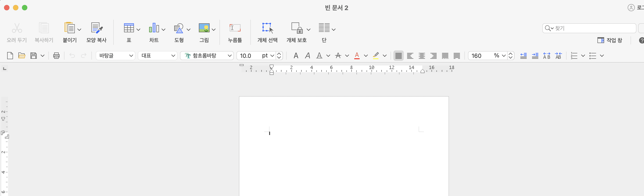Save the document with the floppy disk icon
The width and height of the screenshot is (644, 196).
point(34,56)
